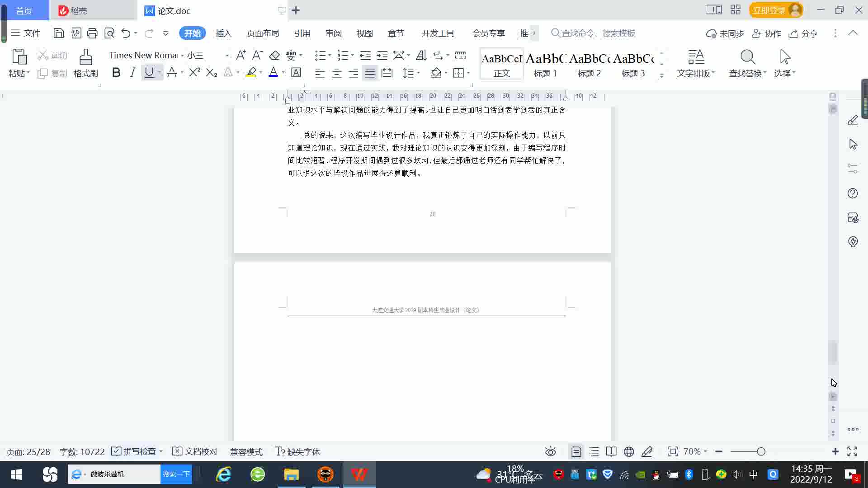Screen dimensions: 868x488
Task: Click the character border icon
Action: click(296, 72)
